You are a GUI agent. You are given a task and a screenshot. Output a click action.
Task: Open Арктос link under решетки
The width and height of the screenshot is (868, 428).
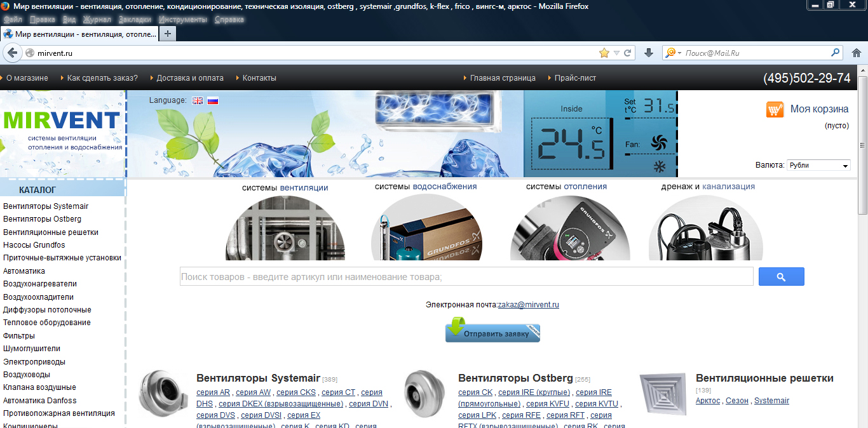click(708, 401)
